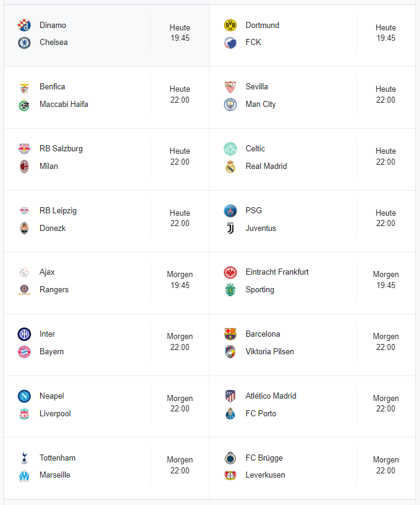
Task: Click the Juventus logo
Action: (x=230, y=228)
